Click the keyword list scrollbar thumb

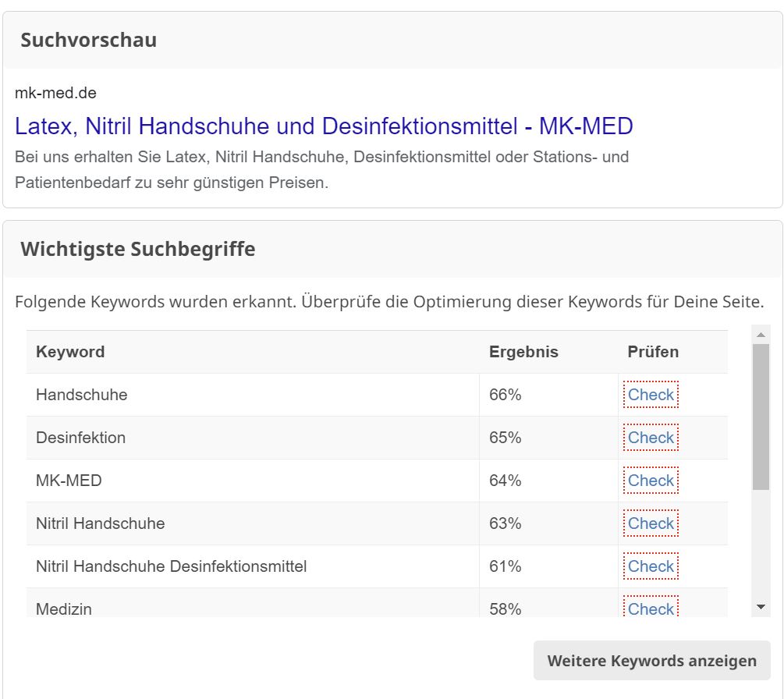(761, 417)
